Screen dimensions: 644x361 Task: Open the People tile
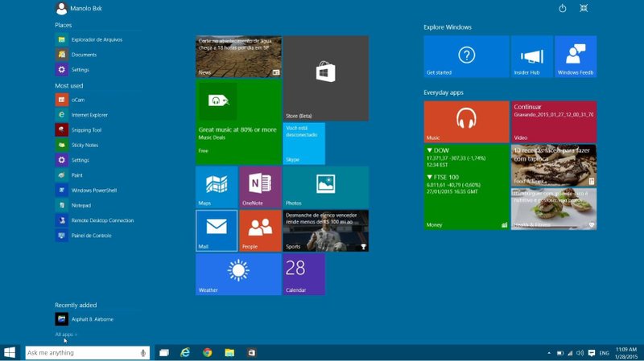(x=260, y=231)
